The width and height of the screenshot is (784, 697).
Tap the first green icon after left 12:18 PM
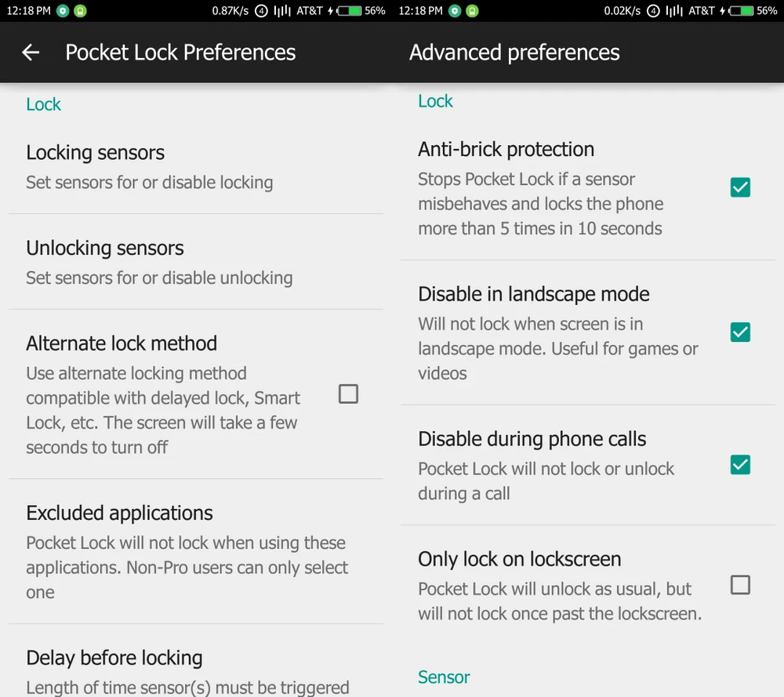tap(63, 11)
